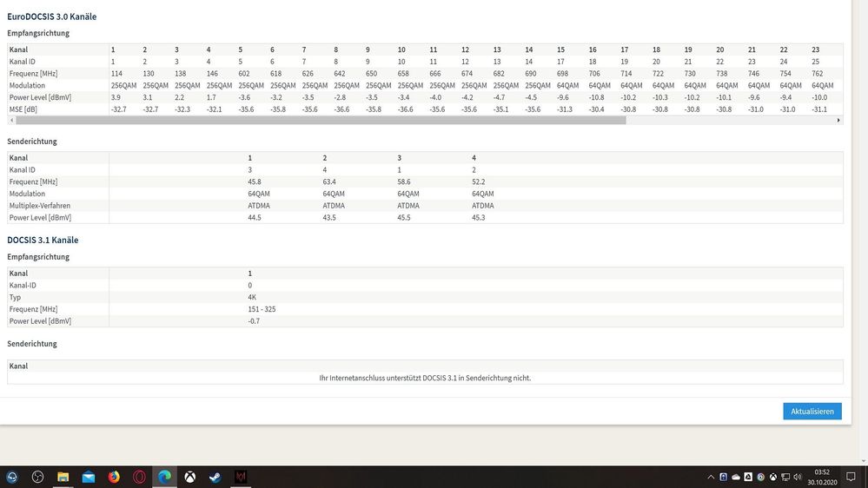Viewport: 868px width, 488px height.
Task: Open OneDrive cloud tray icon
Action: click(x=736, y=477)
